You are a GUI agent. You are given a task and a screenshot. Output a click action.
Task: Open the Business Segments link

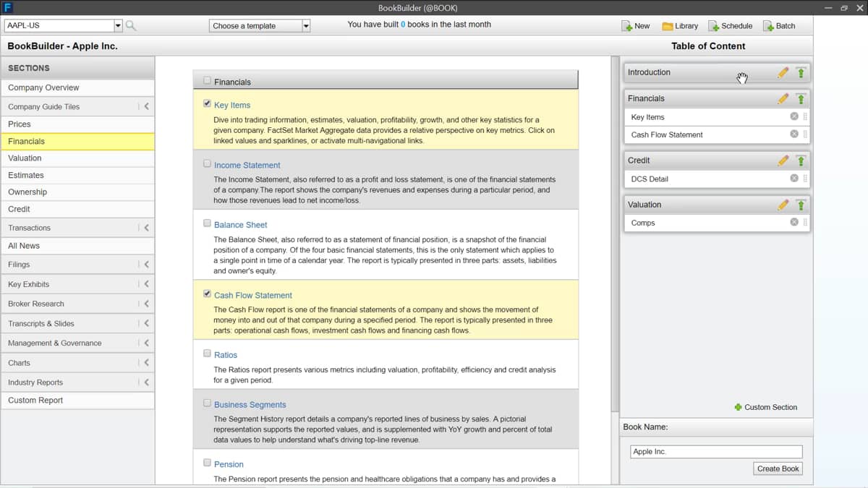[250, 405]
